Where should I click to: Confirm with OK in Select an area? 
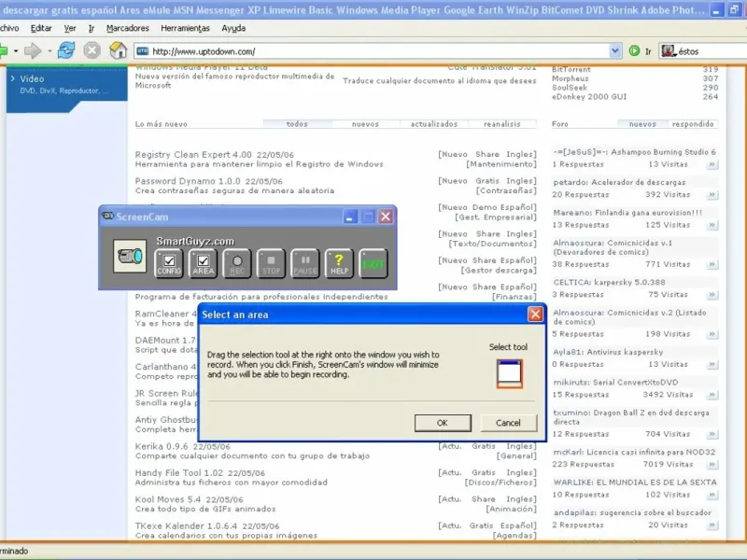tap(443, 423)
